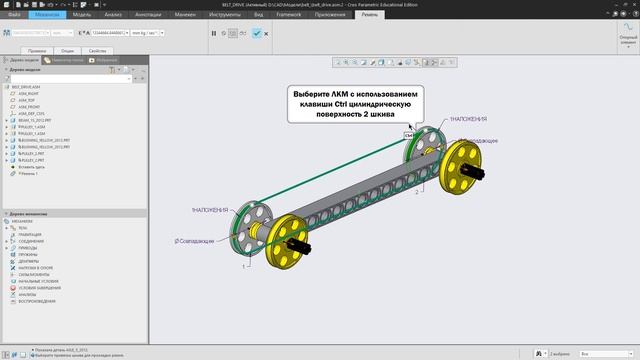The width and height of the screenshot is (640, 360).
Task: Click the Windows switch icon in quick access toolbar
Action: point(84,4)
